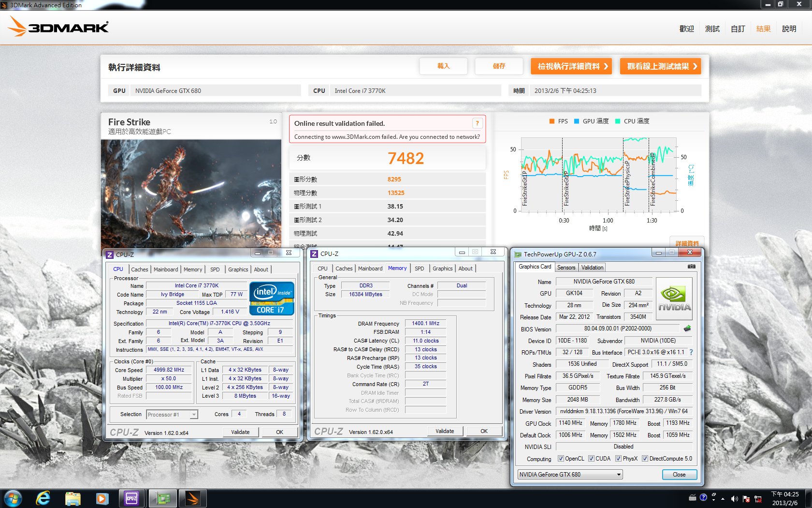This screenshot has height=508, width=812.
Task: Click OK in the CPU-Z window showing the Memory tab
Action: click(484, 431)
